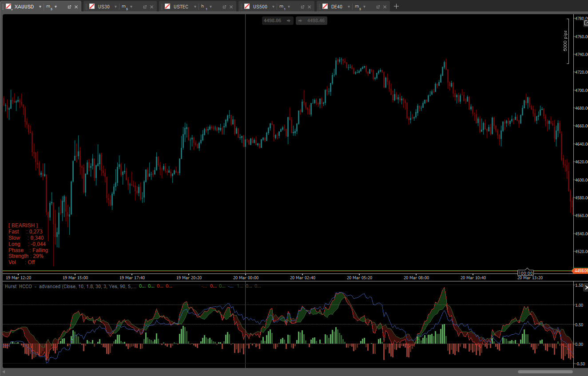Detach the XAUUSD chart into a new window
Image resolution: width=588 pixels, height=376 pixels.
(x=69, y=7)
